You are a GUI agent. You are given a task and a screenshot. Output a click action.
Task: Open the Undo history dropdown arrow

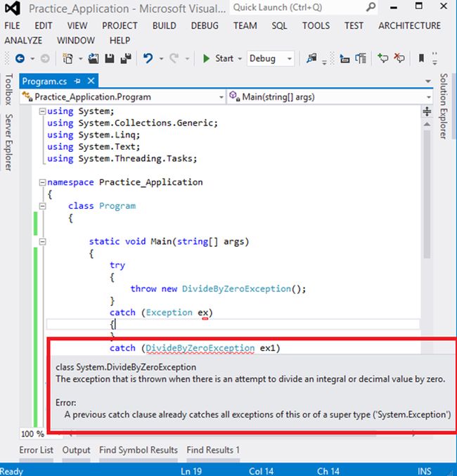pos(161,58)
